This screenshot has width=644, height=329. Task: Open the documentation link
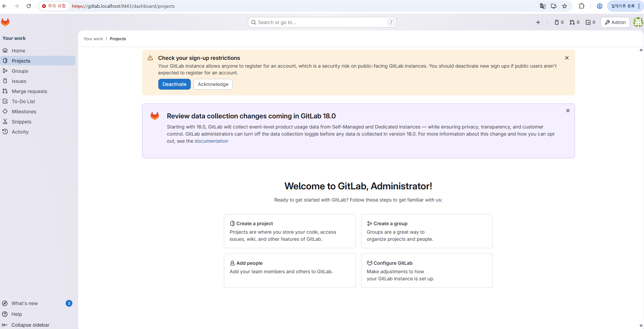[211, 141]
